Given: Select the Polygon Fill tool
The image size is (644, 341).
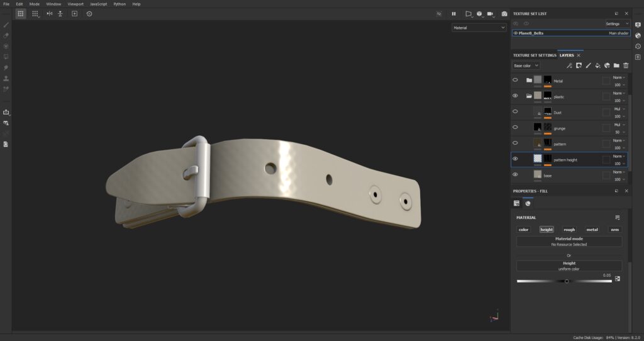Looking at the screenshot, I should pyautogui.click(x=6, y=57).
